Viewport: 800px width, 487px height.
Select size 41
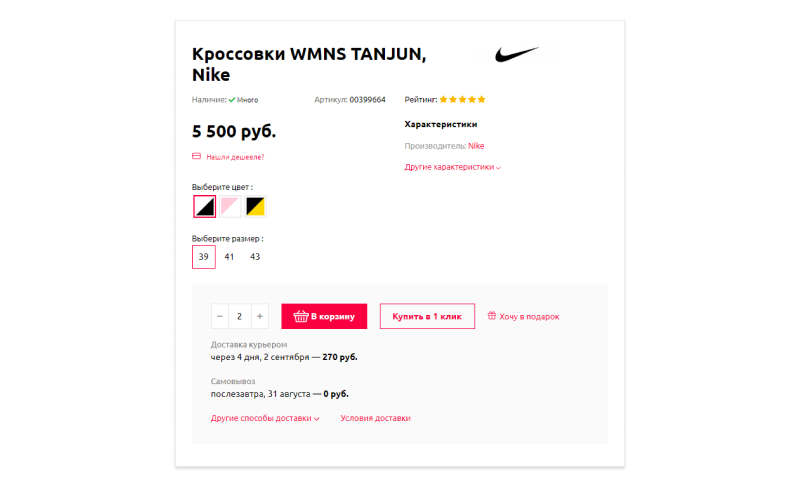coord(229,257)
